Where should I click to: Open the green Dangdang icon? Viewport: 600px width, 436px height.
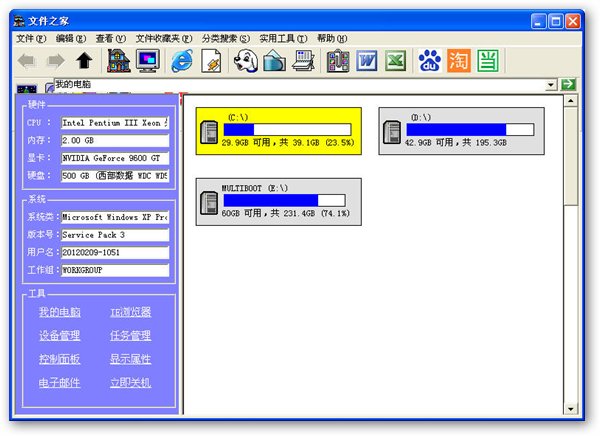point(488,60)
